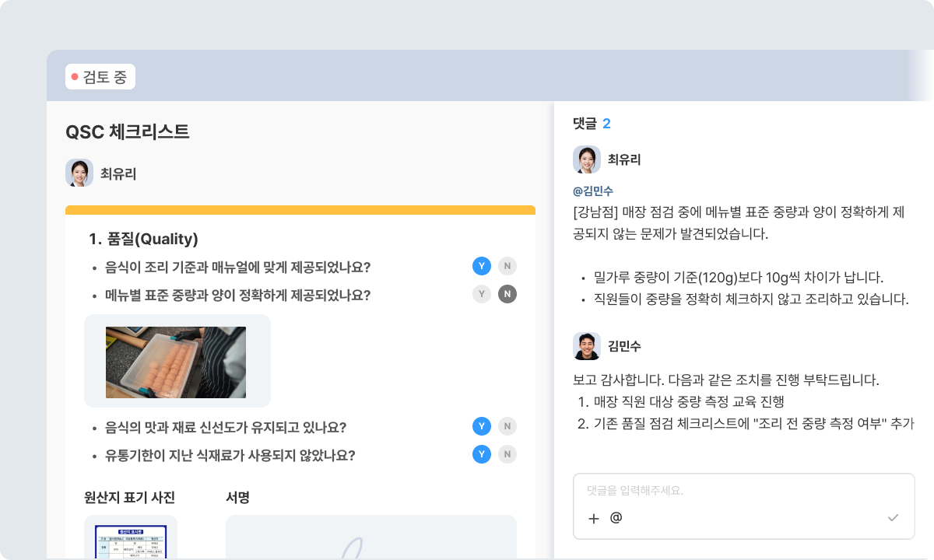Click comment text starting with [강남점] 매장 점검 중에
The image size is (934, 560).
tap(738, 222)
